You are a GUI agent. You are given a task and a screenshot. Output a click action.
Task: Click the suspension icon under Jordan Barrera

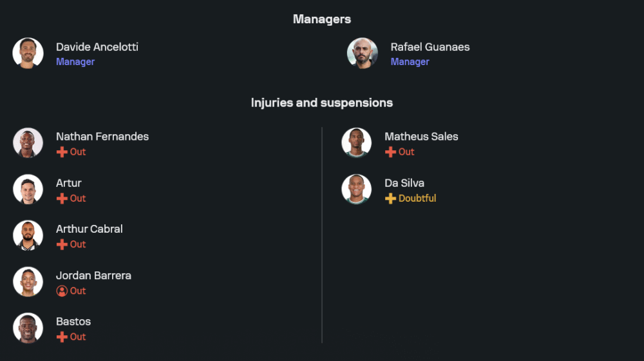62,291
